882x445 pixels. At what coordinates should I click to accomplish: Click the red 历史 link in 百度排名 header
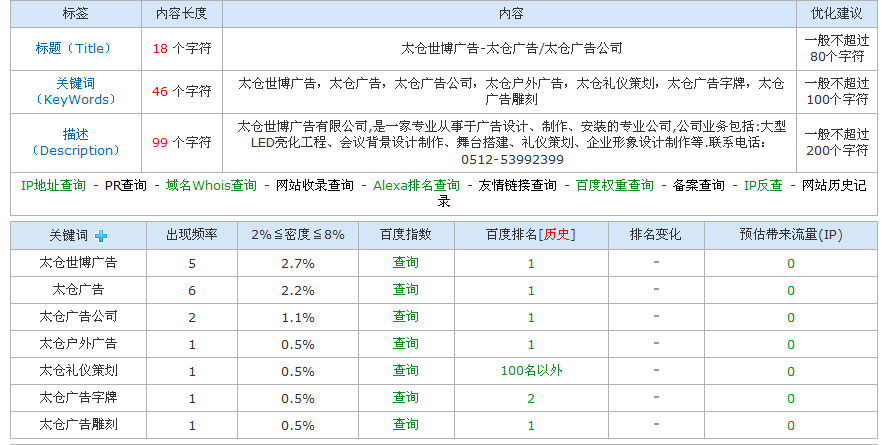(x=557, y=235)
